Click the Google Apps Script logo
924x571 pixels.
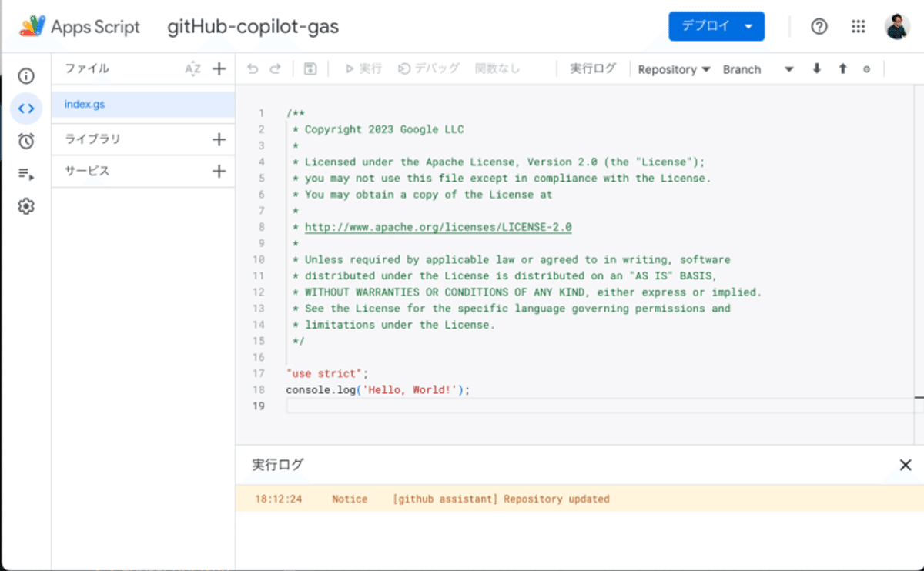point(32,26)
